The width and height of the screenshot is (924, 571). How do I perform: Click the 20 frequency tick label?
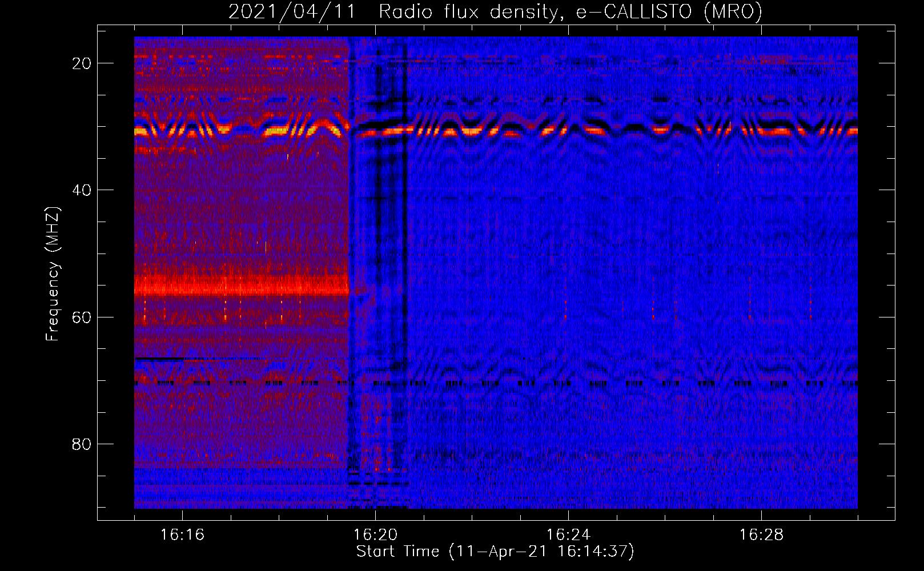(82, 63)
